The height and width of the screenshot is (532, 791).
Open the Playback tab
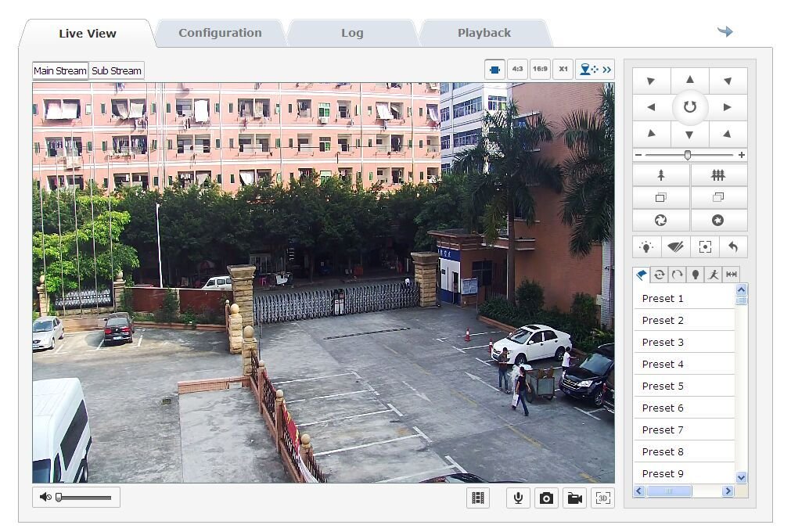tap(484, 33)
